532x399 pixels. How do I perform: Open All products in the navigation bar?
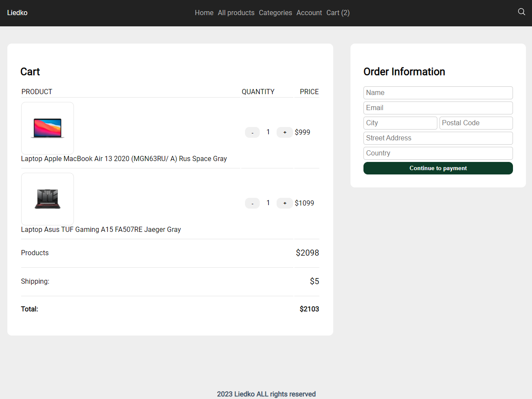236,13
